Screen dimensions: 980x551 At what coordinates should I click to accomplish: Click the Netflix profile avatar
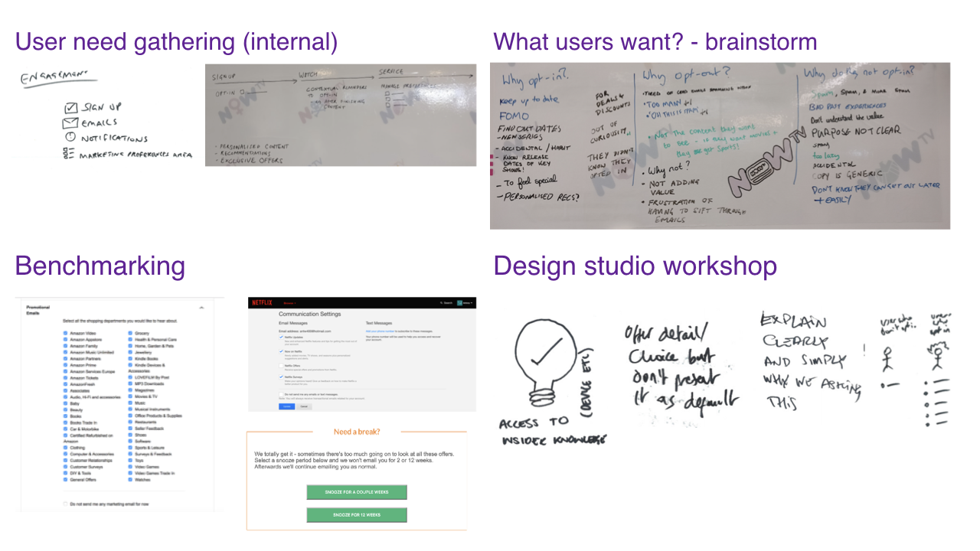(459, 303)
